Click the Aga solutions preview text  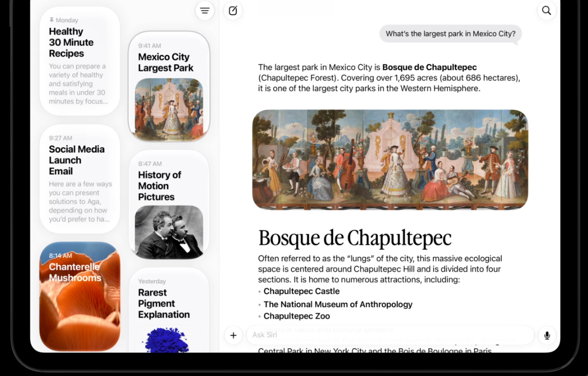(80, 201)
